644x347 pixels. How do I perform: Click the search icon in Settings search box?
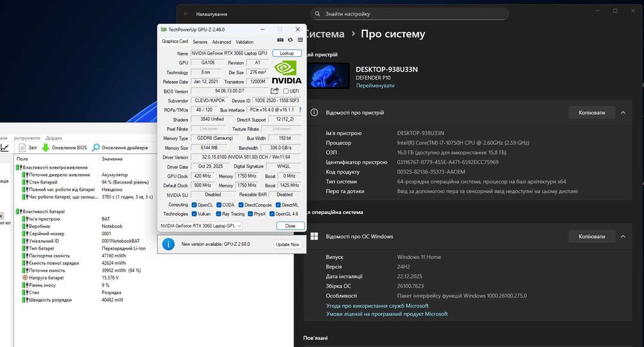pos(317,14)
